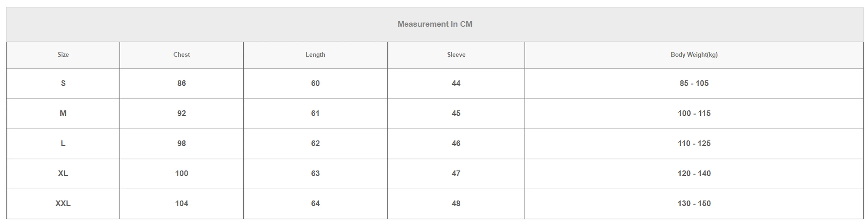Click body weight range 85 - 105
Image resolution: width=868 pixels, height=223 pixels.
click(694, 83)
